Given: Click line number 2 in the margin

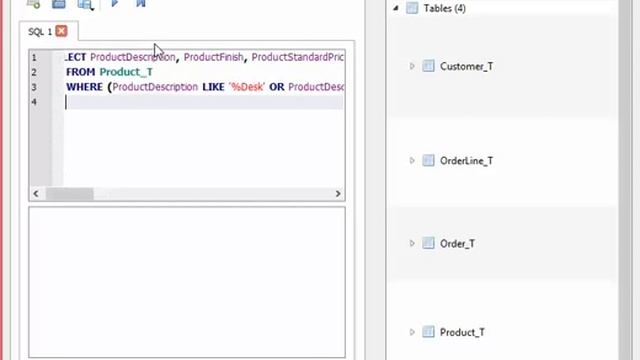Looking at the screenshot, I should pos(34,72).
